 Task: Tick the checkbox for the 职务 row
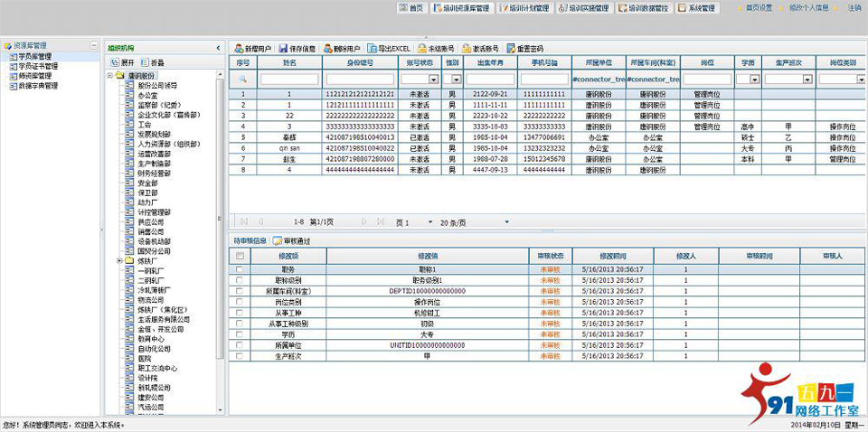click(x=240, y=269)
